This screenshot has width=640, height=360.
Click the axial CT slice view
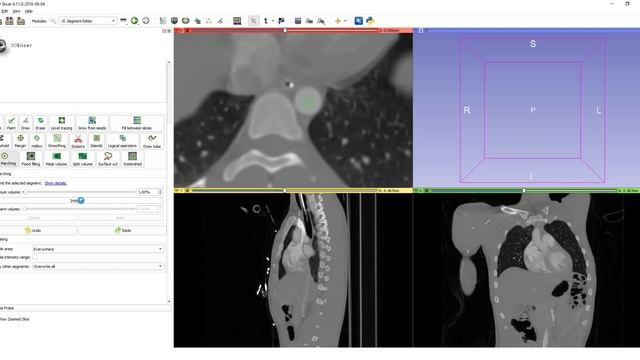pyautogui.click(x=293, y=110)
